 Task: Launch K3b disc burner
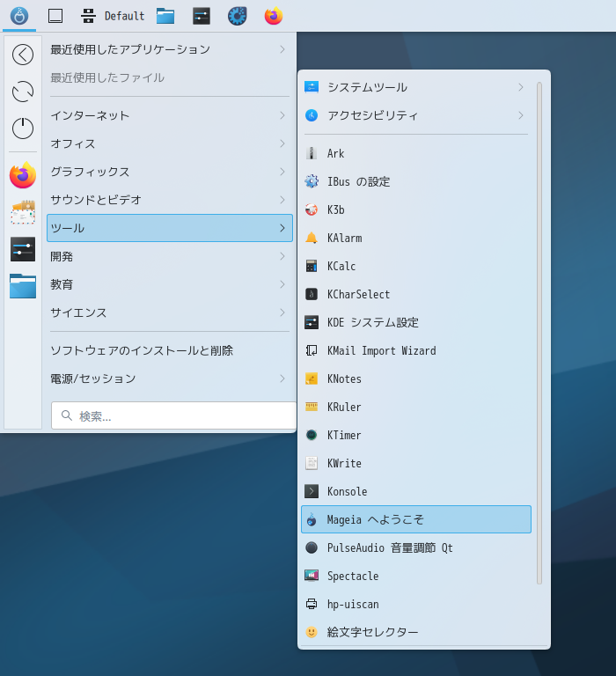tap(416, 210)
